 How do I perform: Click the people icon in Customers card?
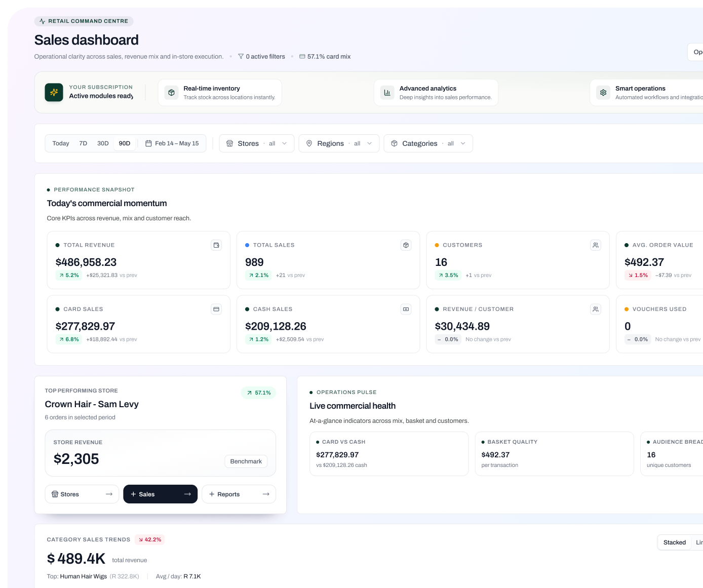pyautogui.click(x=596, y=245)
